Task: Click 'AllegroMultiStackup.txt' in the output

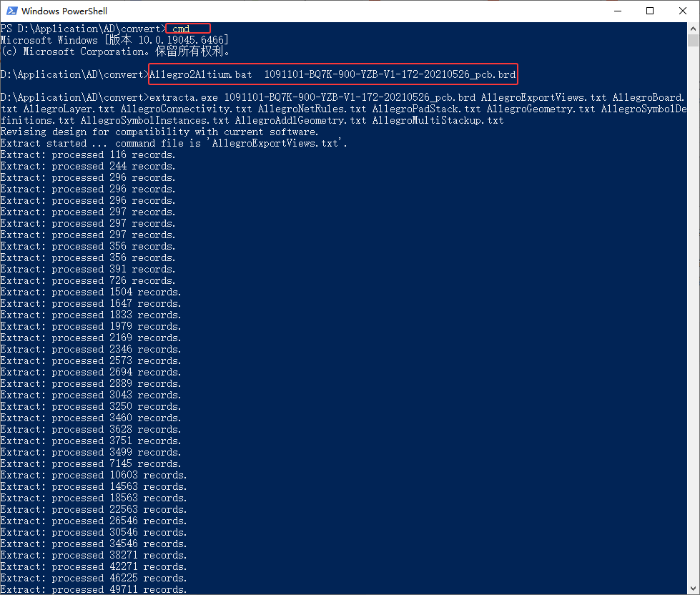Action: (x=438, y=121)
